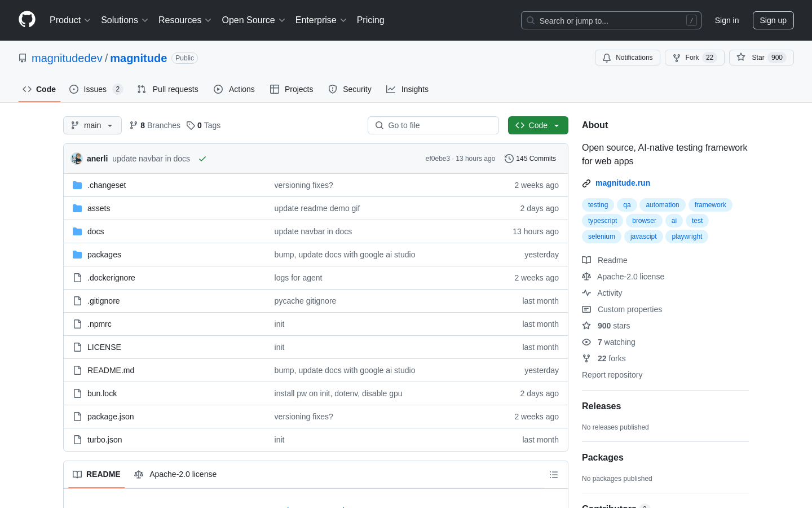Select the playwright topic tag
812x508 pixels.
pos(687,237)
